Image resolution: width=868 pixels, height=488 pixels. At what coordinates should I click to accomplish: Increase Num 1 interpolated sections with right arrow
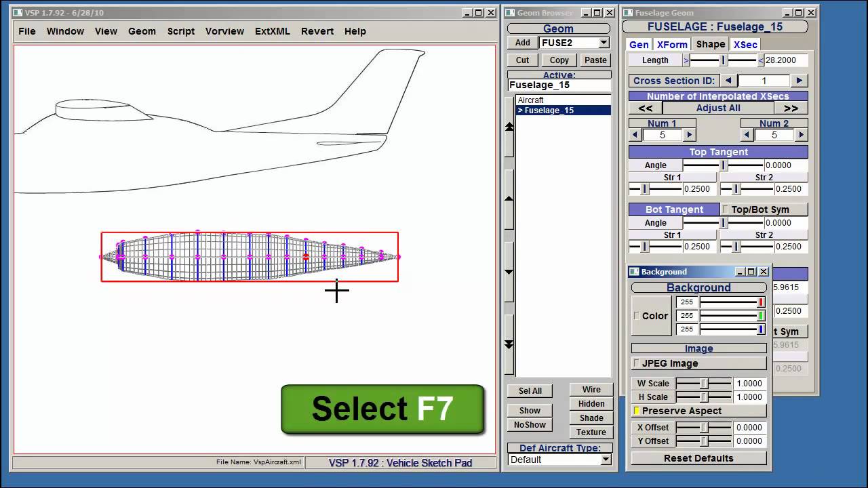tap(690, 135)
